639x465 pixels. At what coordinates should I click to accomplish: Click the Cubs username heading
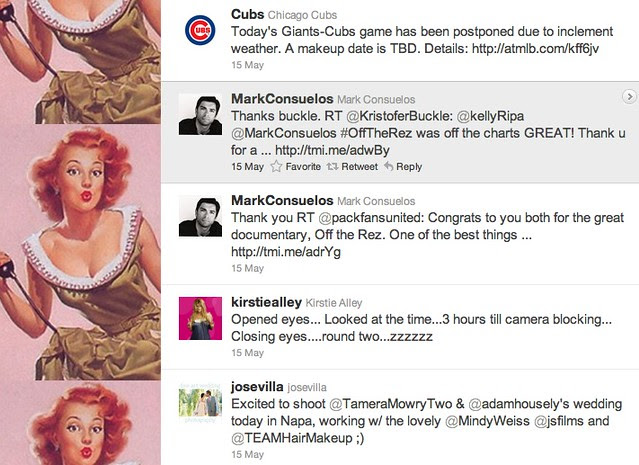(x=247, y=14)
